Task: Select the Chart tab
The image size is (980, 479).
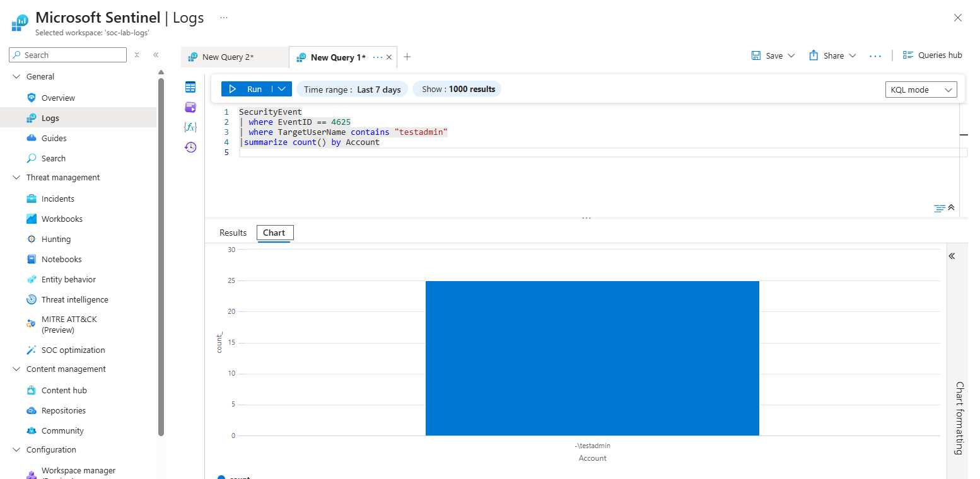Action: 274,233
